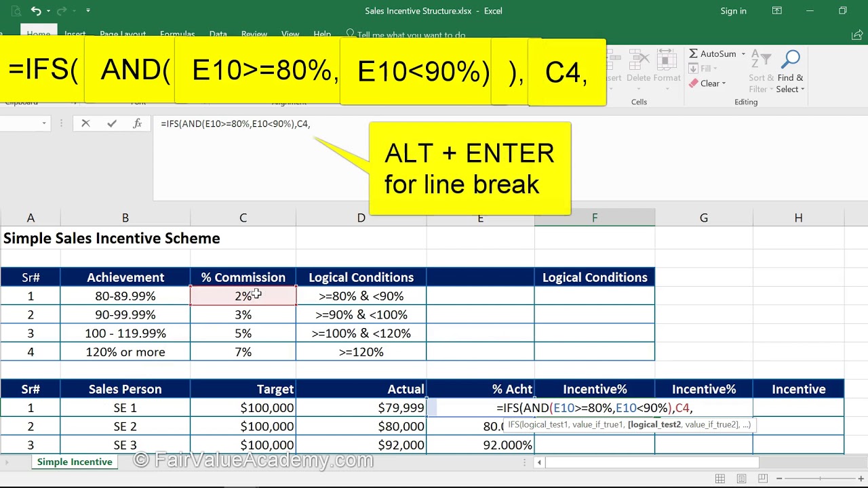
Task: Expand the AutoSum dropdown arrow
Action: tap(743, 54)
